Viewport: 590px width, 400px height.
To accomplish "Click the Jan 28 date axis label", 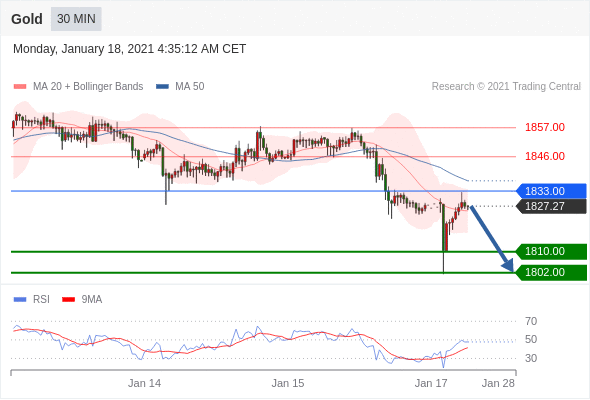I will (498, 383).
